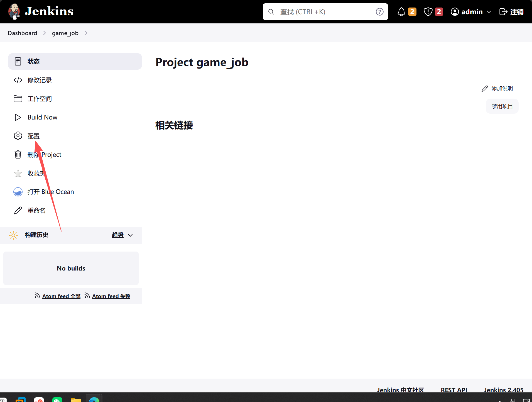The image size is (532, 402).
Task: Click the Jenkins butler logo
Action: [x=14, y=12]
